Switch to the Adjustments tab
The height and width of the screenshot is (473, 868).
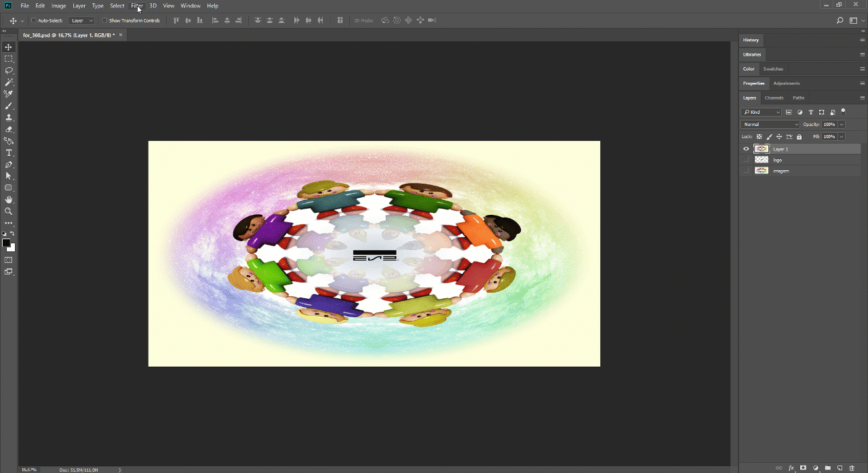(787, 83)
